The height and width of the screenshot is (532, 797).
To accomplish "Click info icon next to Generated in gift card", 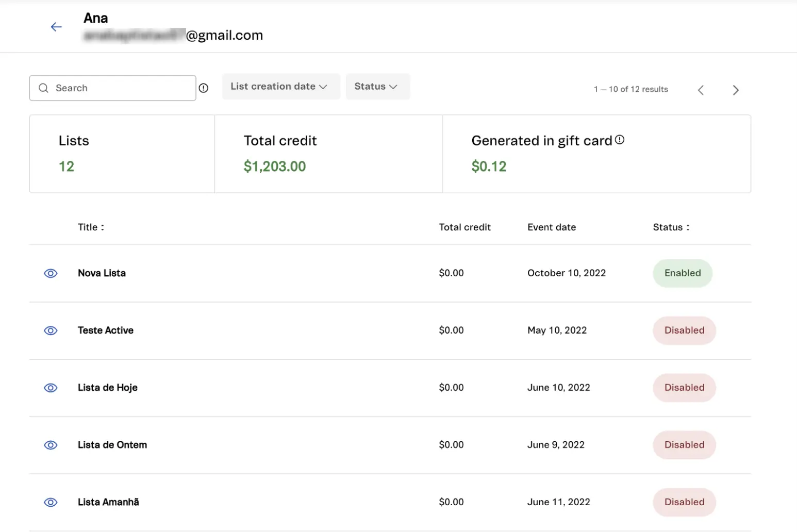I will coord(620,140).
